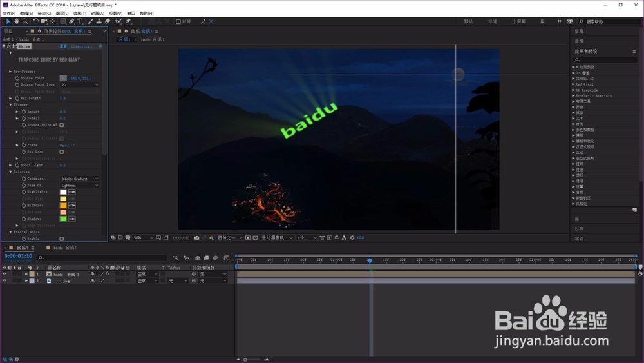Click the Source Point coordinate values
This screenshot has height=363, width=644.
click(80, 78)
